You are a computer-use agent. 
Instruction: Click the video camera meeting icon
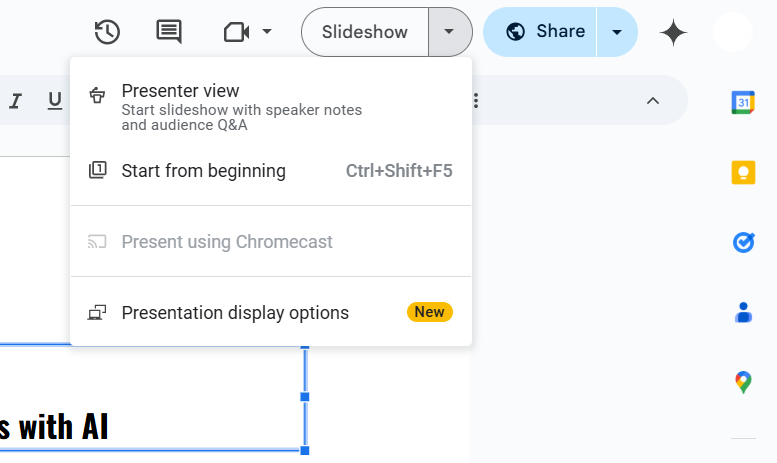pyautogui.click(x=236, y=32)
